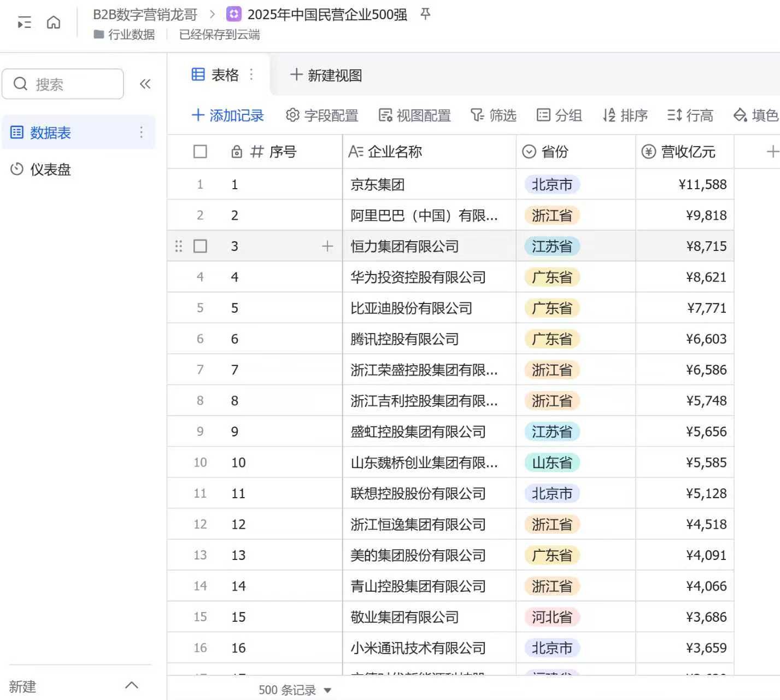Select the cell 青山控股集团有限公司
780x700 pixels.
click(429, 586)
